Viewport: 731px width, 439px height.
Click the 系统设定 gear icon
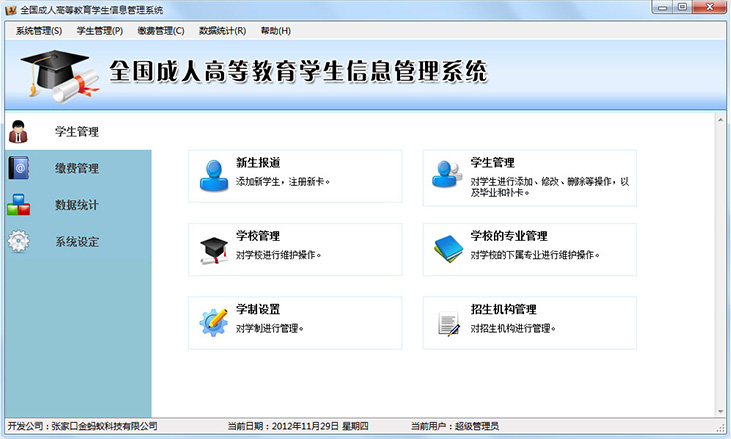point(19,241)
